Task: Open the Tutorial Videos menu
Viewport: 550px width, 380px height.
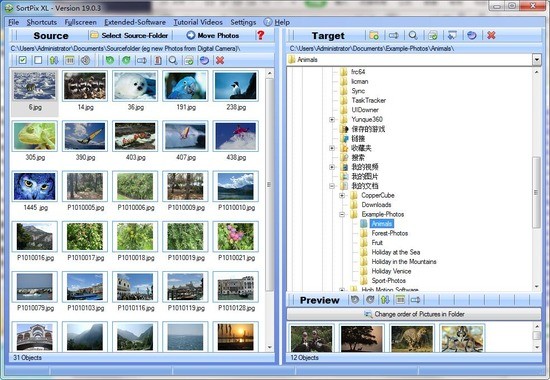Action: (198, 22)
